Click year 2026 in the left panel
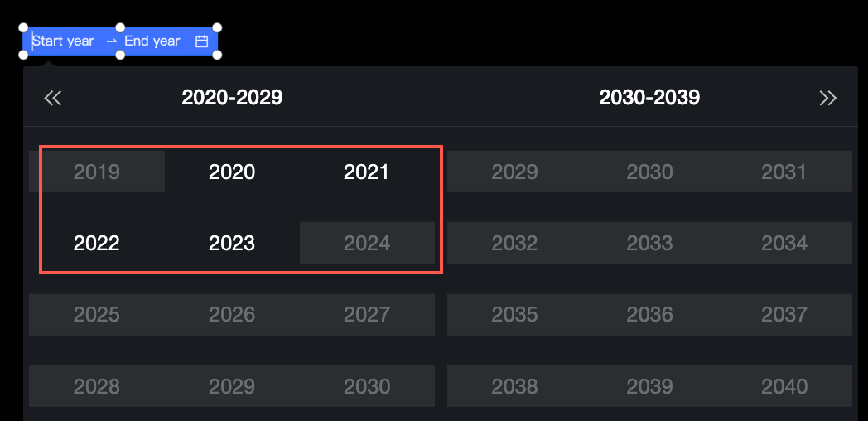The height and width of the screenshot is (421, 868). click(232, 315)
